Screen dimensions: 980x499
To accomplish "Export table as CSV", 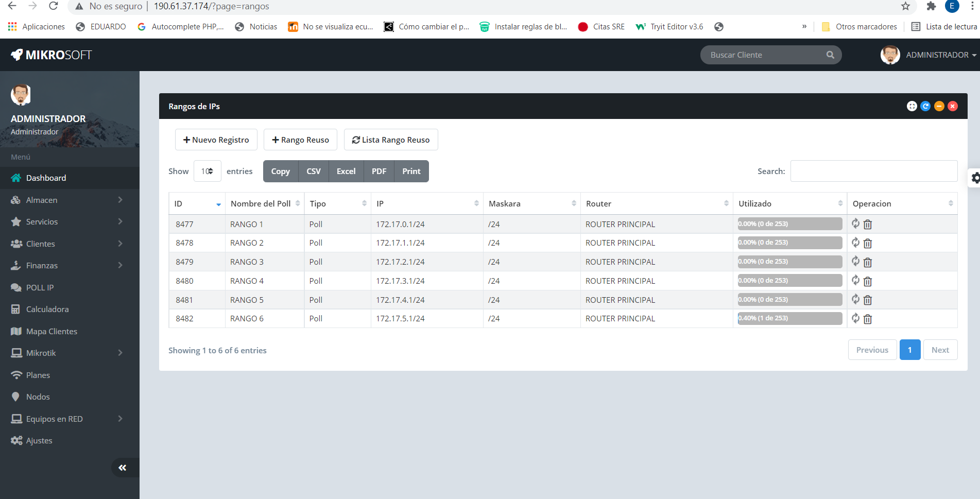I will (314, 171).
